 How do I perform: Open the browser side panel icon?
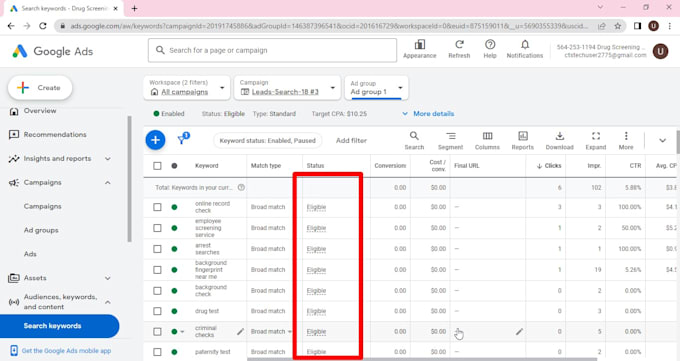(x=638, y=26)
